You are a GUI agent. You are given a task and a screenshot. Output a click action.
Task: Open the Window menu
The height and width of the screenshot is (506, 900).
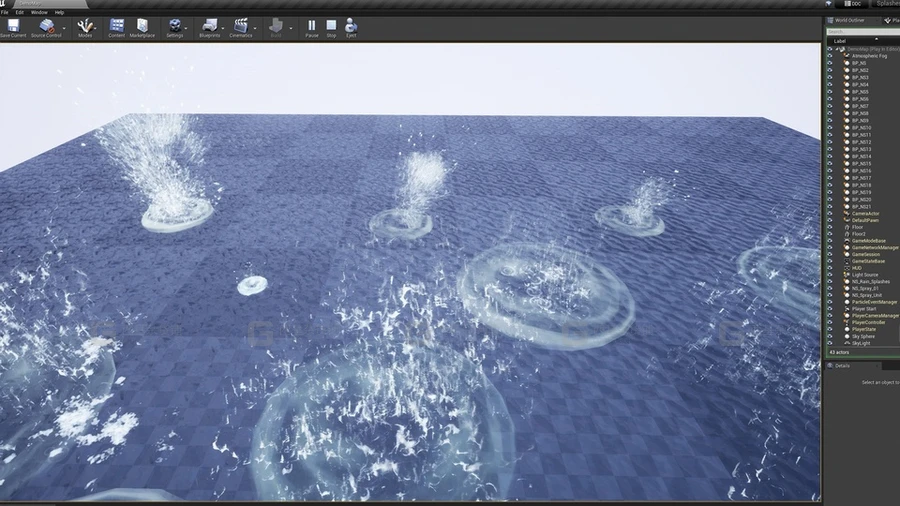pyautogui.click(x=38, y=12)
